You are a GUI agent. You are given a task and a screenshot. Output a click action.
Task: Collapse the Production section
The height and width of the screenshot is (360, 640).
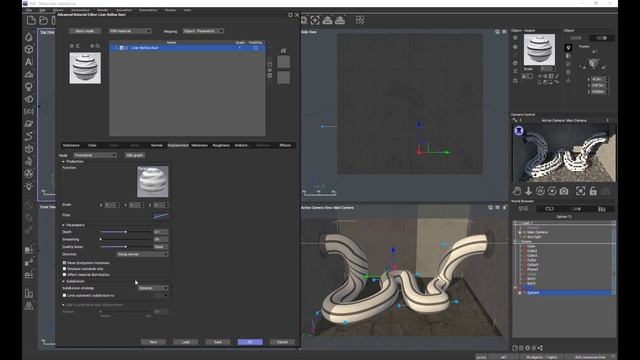[x=63, y=162]
